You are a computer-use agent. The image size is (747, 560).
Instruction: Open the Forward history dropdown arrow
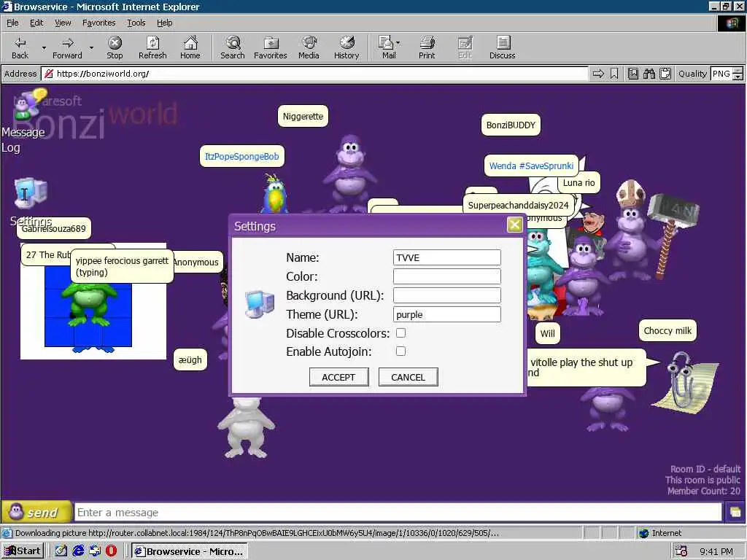point(91,47)
